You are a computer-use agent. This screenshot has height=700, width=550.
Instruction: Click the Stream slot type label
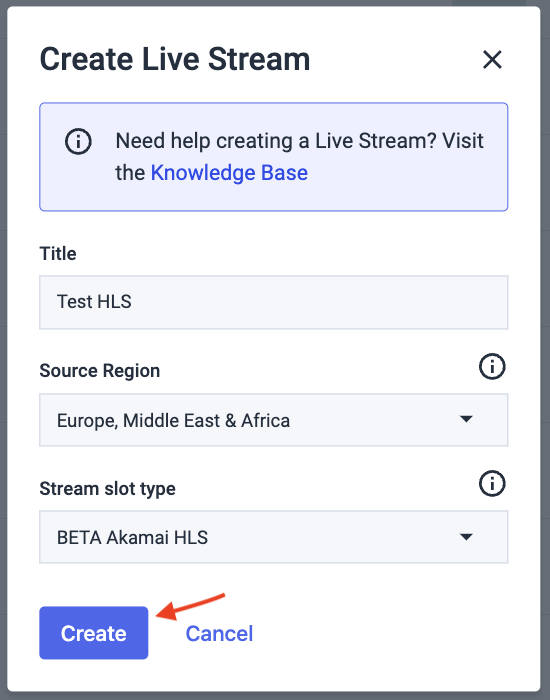coord(107,489)
